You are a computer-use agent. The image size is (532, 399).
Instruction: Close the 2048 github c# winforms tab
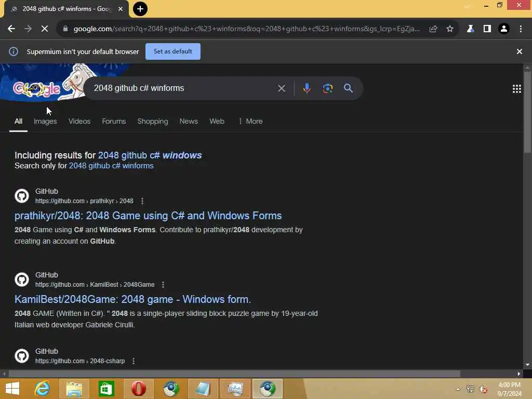(121, 9)
